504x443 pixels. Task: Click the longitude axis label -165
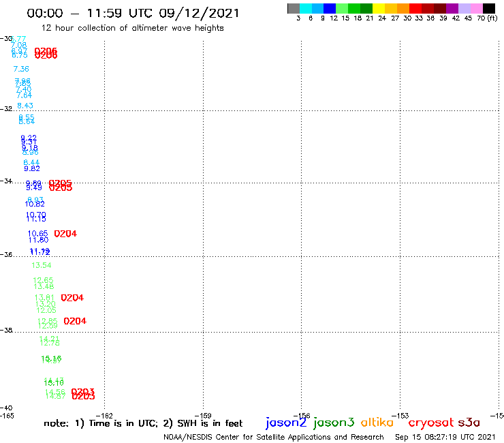point(7,416)
